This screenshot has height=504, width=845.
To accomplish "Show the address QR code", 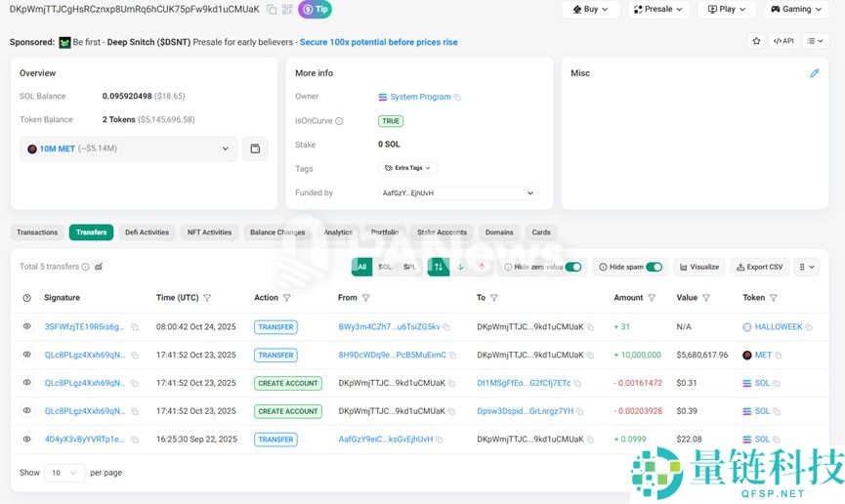I will [287, 9].
